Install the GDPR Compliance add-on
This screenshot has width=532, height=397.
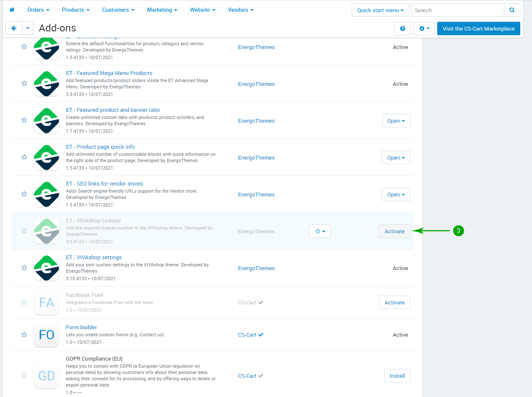click(397, 376)
